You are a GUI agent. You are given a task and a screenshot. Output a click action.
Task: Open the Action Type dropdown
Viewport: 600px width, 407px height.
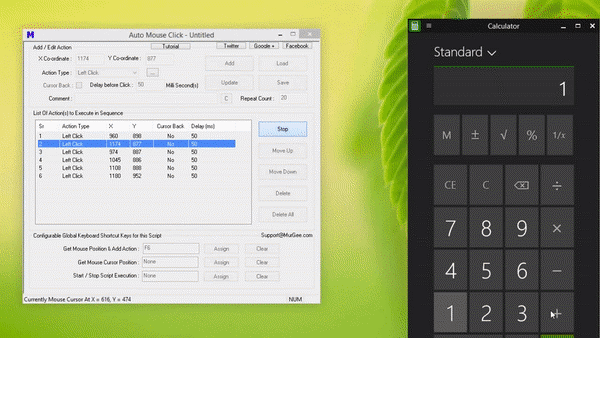click(x=107, y=73)
